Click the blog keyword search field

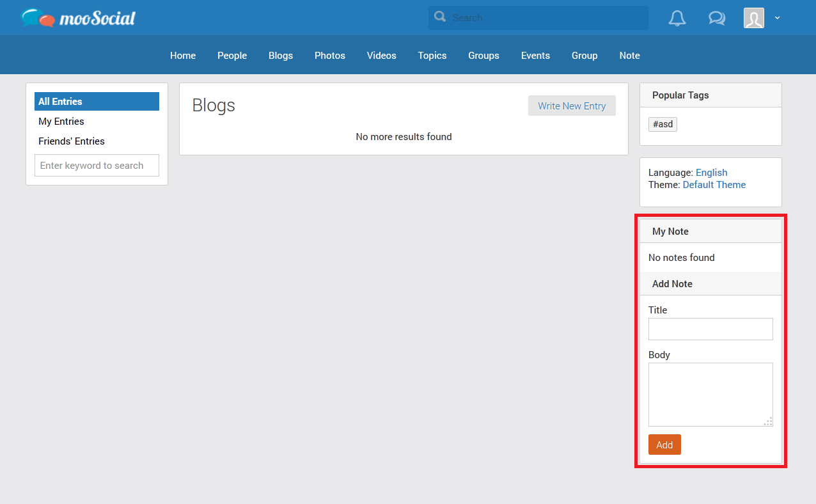click(x=97, y=166)
